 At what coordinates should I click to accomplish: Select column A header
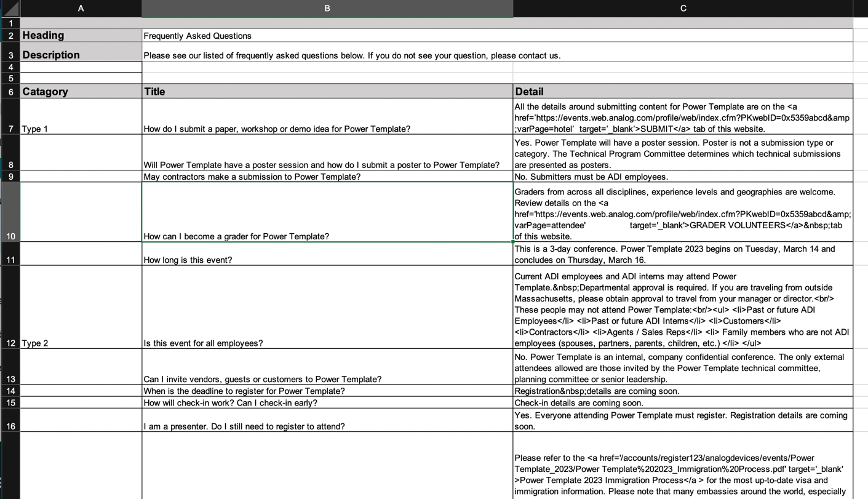(x=81, y=8)
